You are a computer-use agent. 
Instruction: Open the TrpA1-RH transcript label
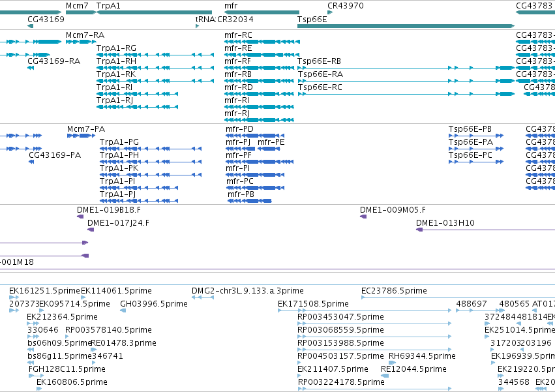point(117,61)
